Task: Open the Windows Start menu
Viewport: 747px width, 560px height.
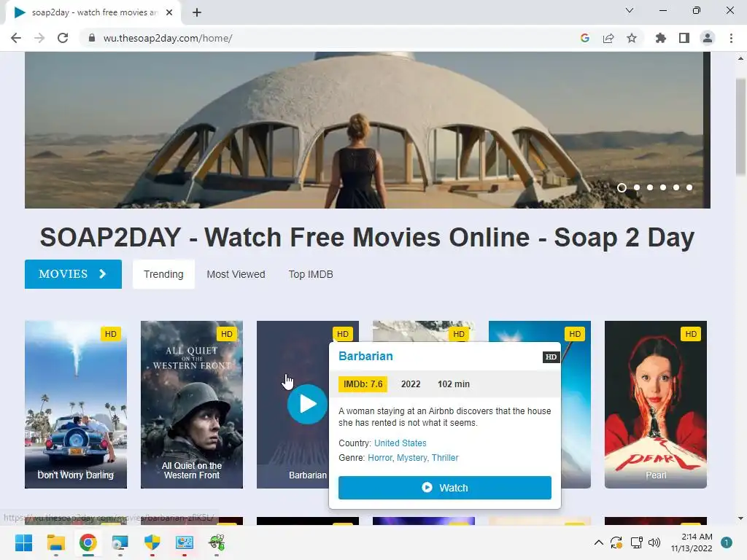Action: pyautogui.click(x=23, y=542)
